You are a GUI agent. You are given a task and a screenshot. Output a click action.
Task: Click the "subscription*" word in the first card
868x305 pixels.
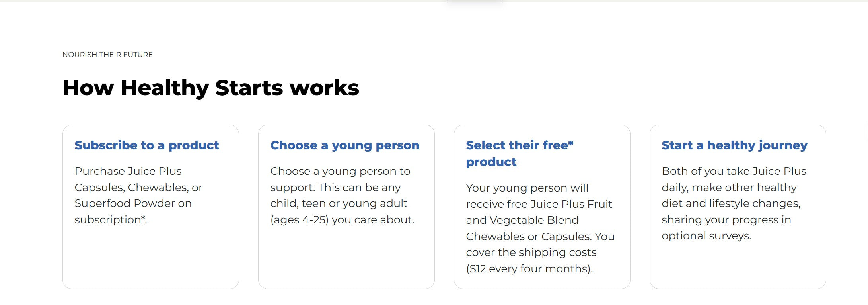tap(110, 220)
